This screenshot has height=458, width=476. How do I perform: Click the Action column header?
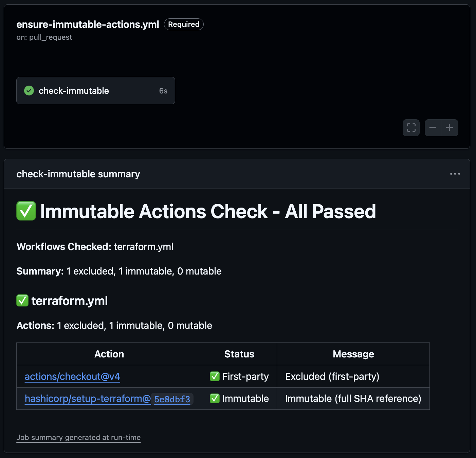tap(109, 354)
